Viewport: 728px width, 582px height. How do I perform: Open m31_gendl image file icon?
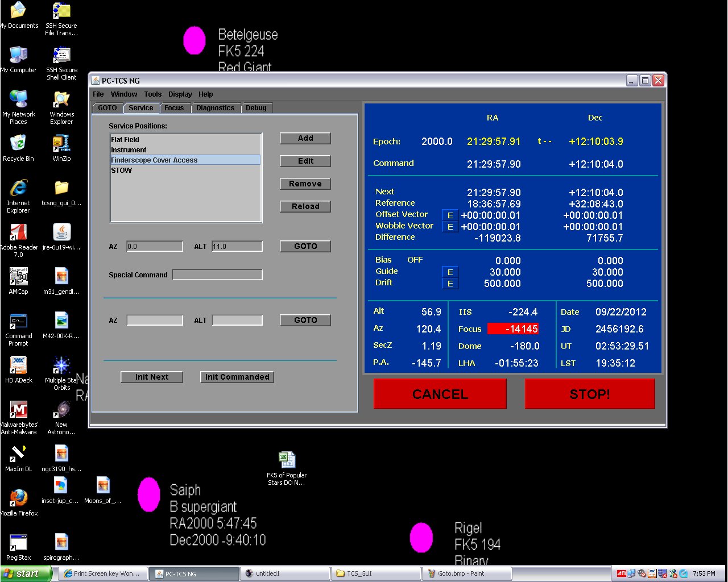[x=61, y=281]
